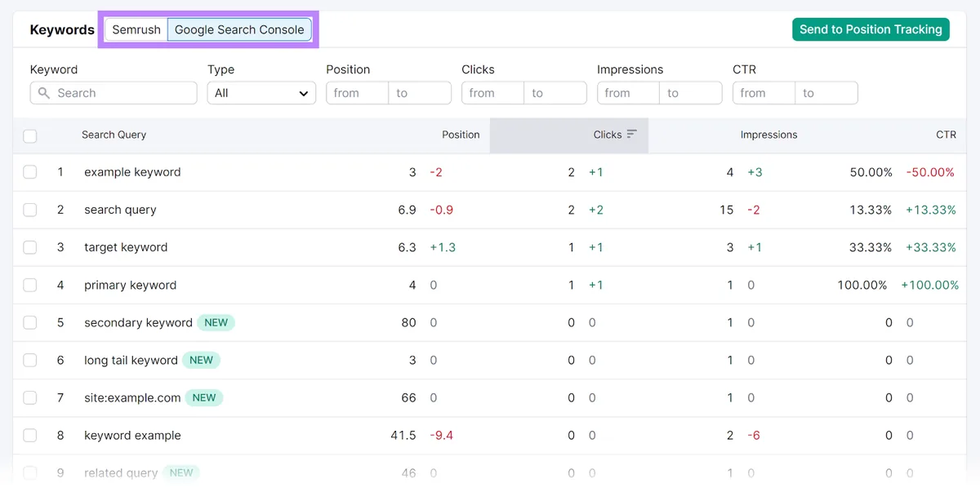980x492 pixels.
Task: Check the box for site:example.com row
Action: coord(30,397)
